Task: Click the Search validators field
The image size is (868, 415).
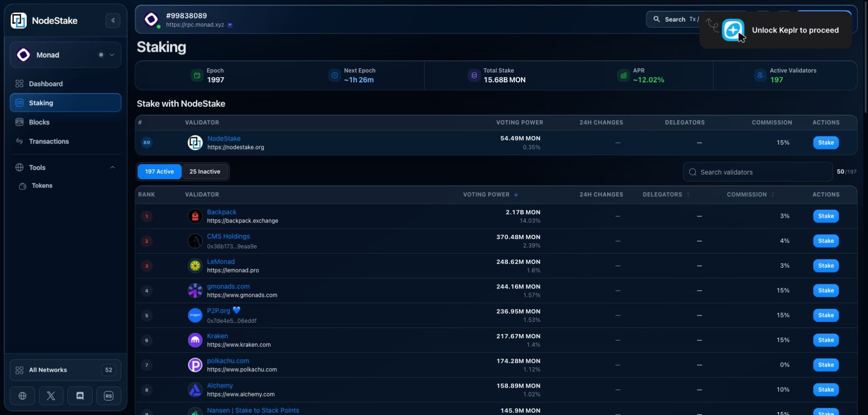Action: (757, 172)
